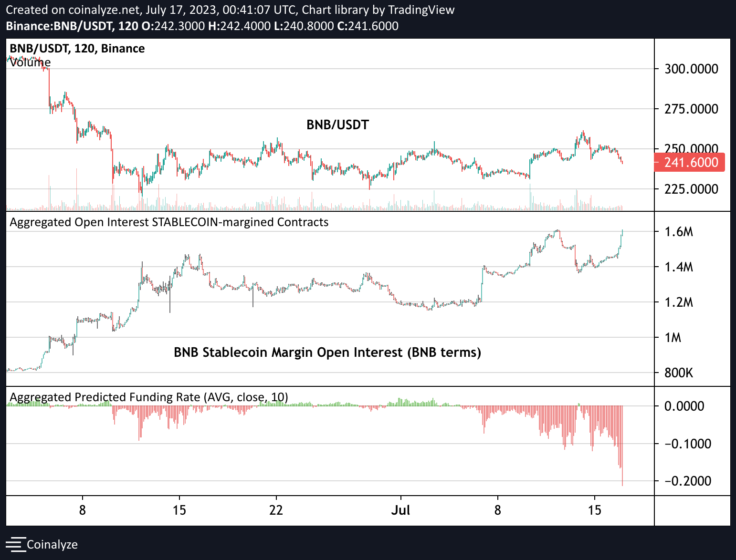Click the 300.0000 price axis label
Viewport: 736px width, 560px height.
(691, 69)
